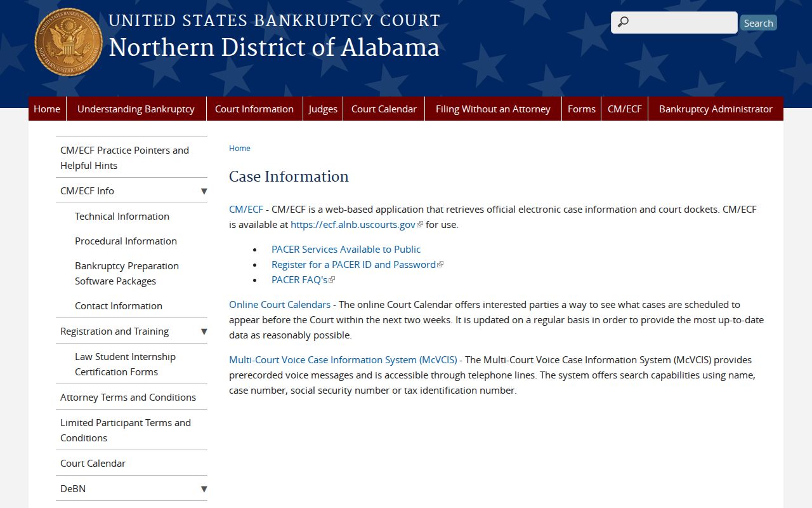Open the CM/ECF link in article
812x508 pixels.
(x=246, y=209)
